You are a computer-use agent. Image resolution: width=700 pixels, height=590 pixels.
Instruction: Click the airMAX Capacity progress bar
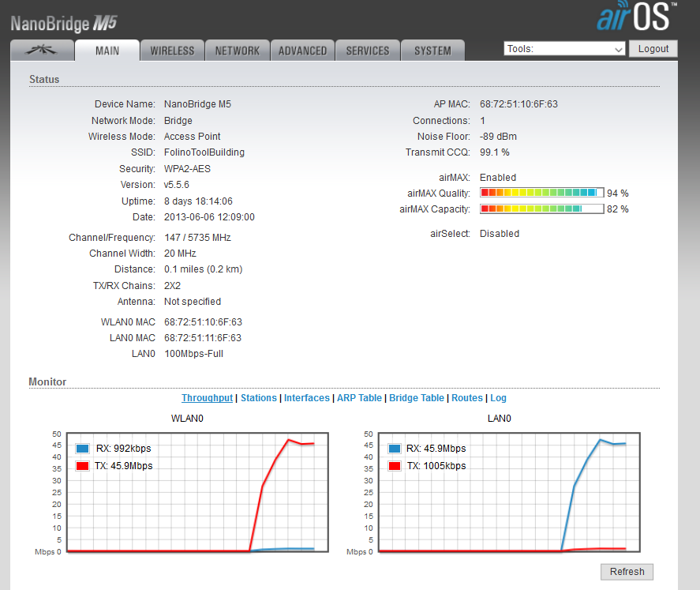(x=541, y=209)
